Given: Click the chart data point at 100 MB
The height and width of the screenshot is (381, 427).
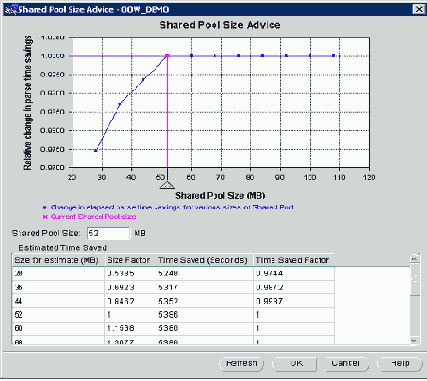Looking at the screenshot, I should click(310, 56).
